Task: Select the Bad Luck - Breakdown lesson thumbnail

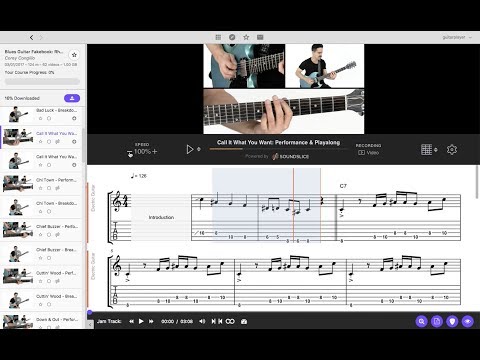Action: (17, 114)
